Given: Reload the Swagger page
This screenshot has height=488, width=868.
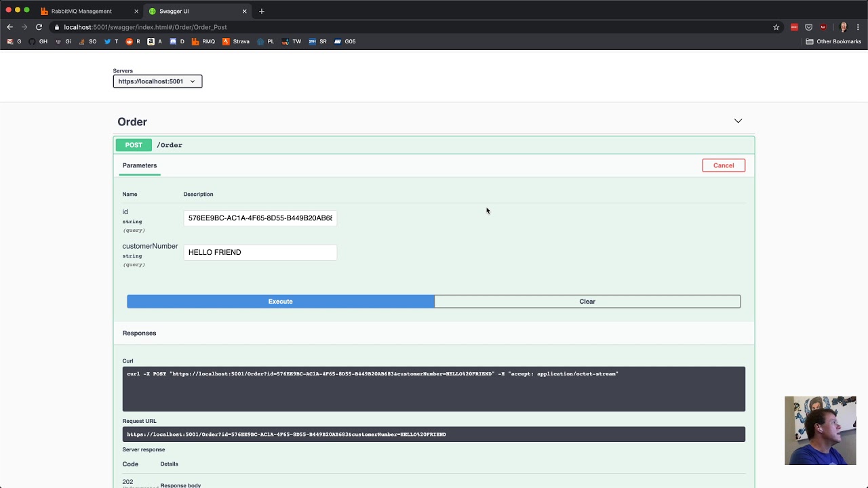Looking at the screenshot, I should 39,27.
